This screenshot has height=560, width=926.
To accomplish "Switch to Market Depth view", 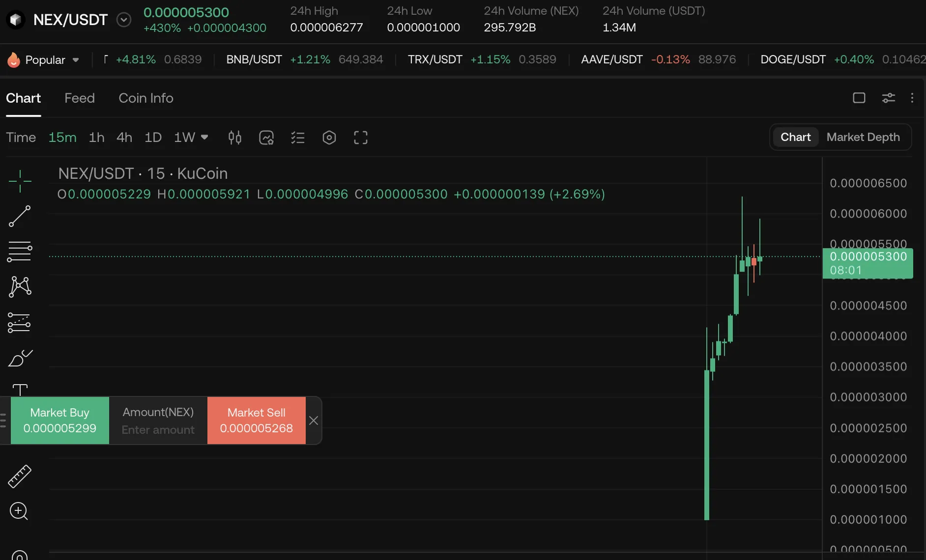I will 863,137.
